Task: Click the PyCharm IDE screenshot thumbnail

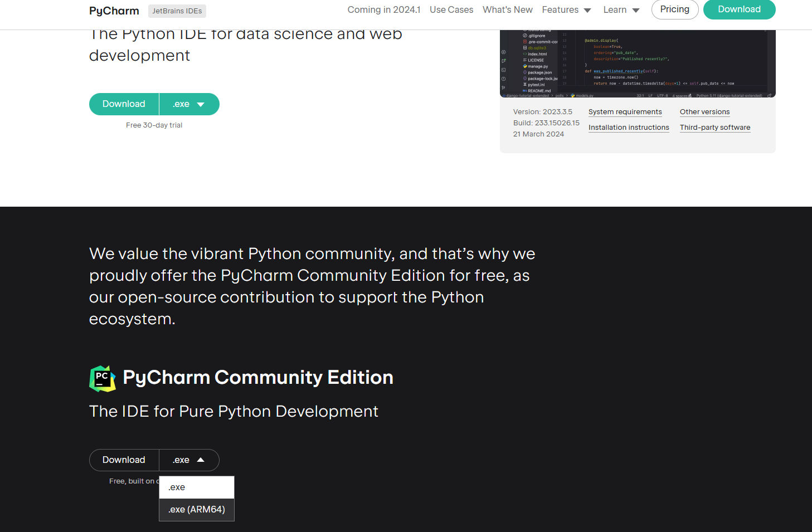Action: [x=638, y=64]
